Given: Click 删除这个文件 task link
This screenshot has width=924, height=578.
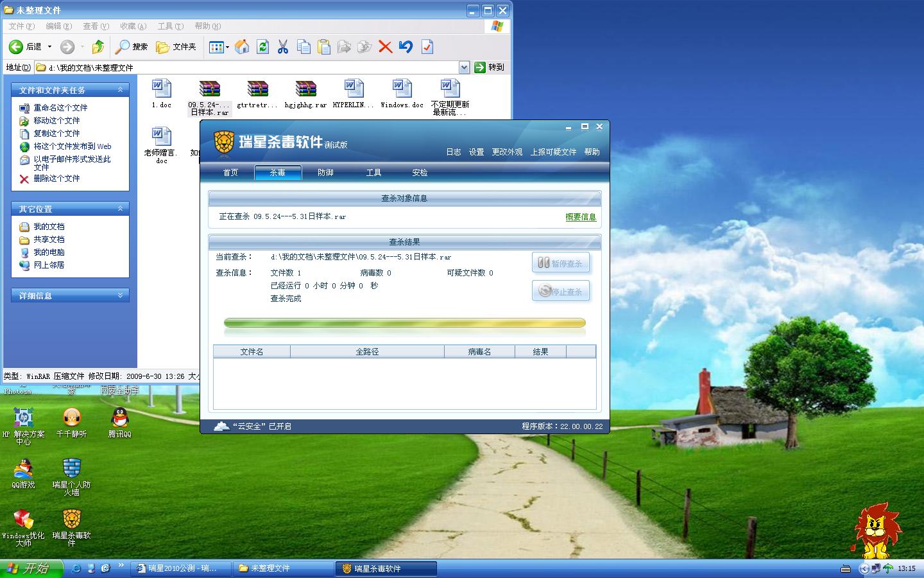Looking at the screenshot, I should tap(50, 179).
